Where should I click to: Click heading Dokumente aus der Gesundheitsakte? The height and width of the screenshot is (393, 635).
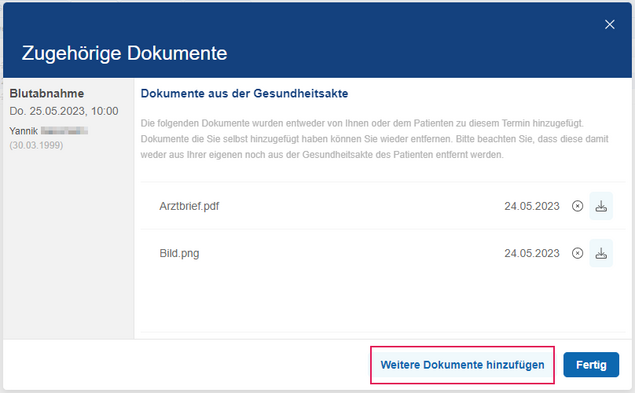click(x=244, y=94)
